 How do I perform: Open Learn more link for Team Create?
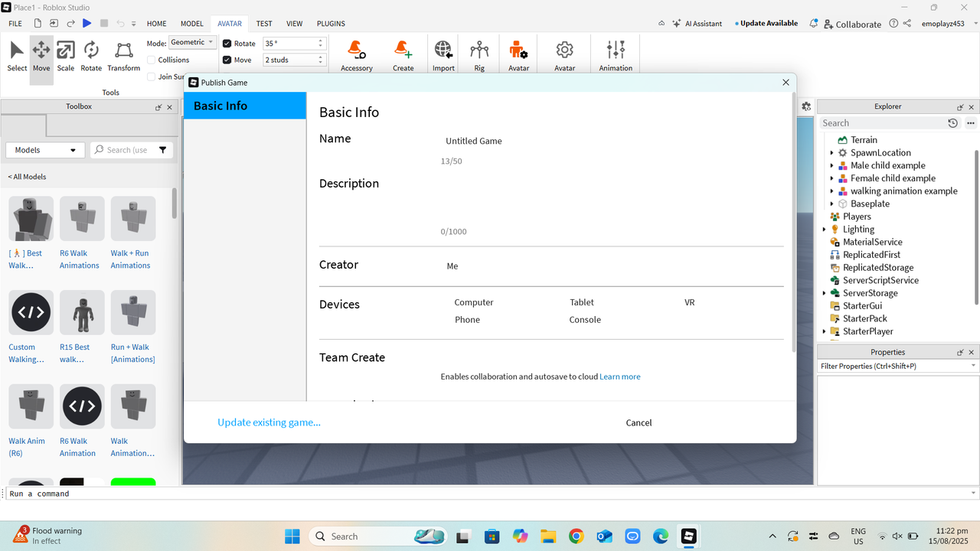(x=620, y=377)
